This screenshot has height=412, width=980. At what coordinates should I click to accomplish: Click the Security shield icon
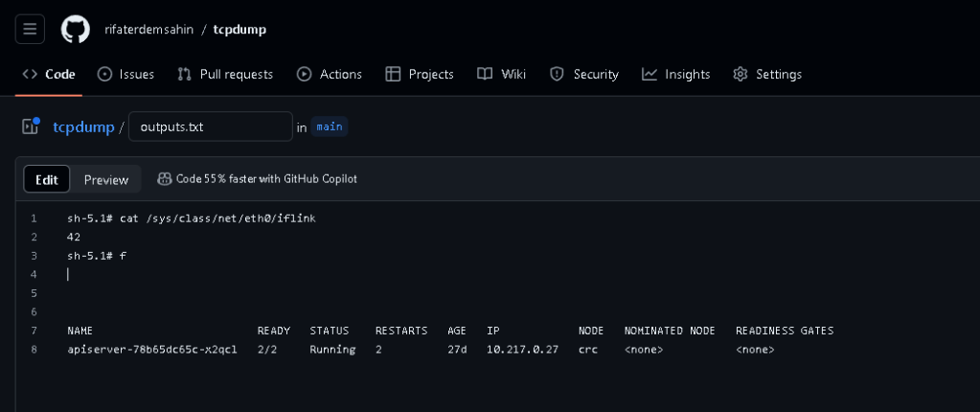pyautogui.click(x=557, y=75)
